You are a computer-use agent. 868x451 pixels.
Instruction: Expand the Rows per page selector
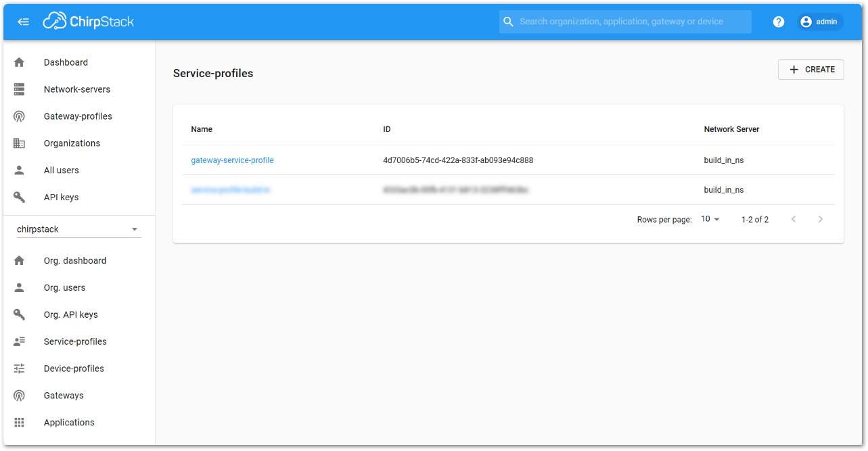pos(710,219)
